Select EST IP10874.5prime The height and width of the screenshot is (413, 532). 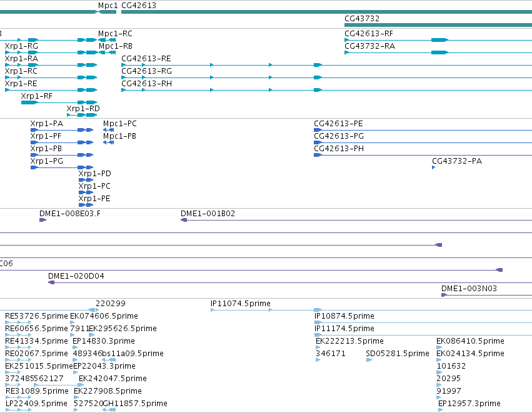coord(344,316)
